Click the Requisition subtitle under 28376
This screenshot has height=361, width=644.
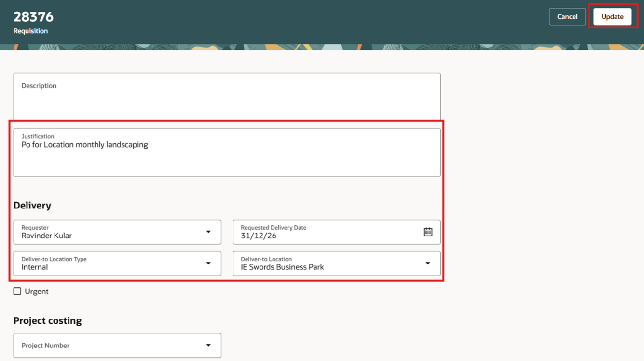click(x=30, y=31)
